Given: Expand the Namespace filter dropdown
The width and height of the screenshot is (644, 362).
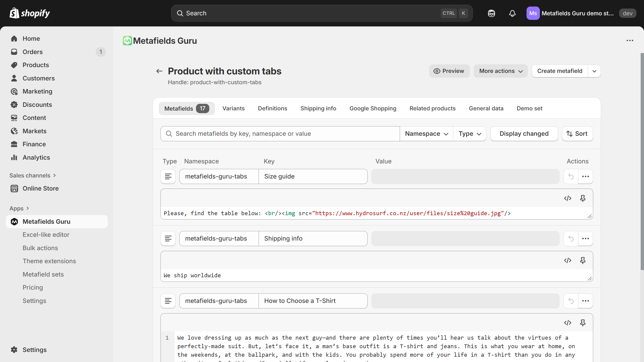Looking at the screenshot, I should [426, 134].
